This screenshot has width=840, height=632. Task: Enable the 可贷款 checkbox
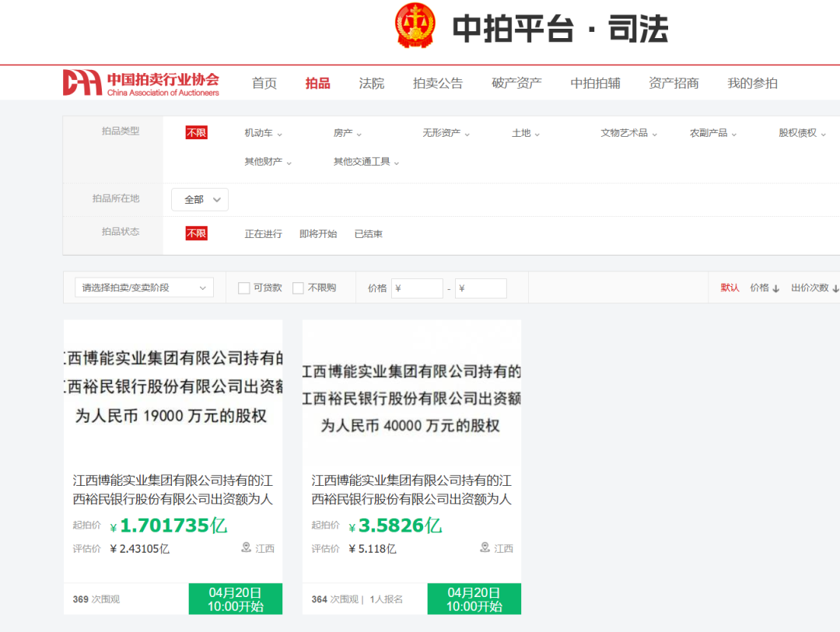[243, 288]
